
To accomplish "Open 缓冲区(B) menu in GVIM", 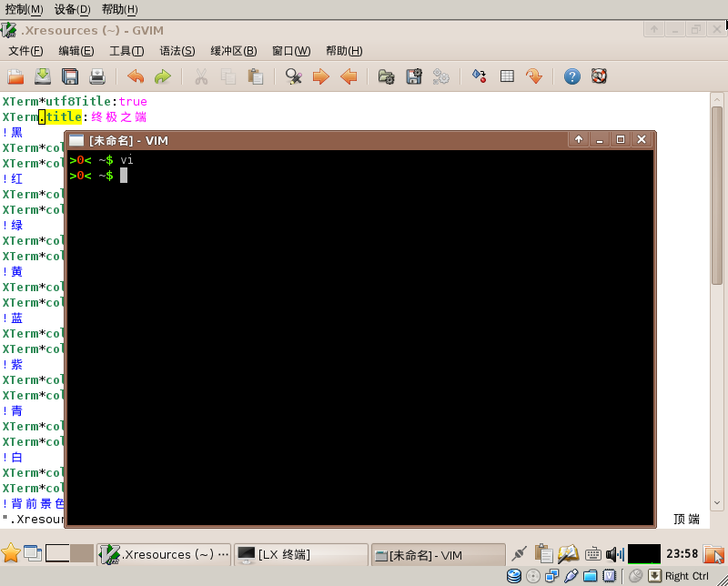I will click(234, 51).
